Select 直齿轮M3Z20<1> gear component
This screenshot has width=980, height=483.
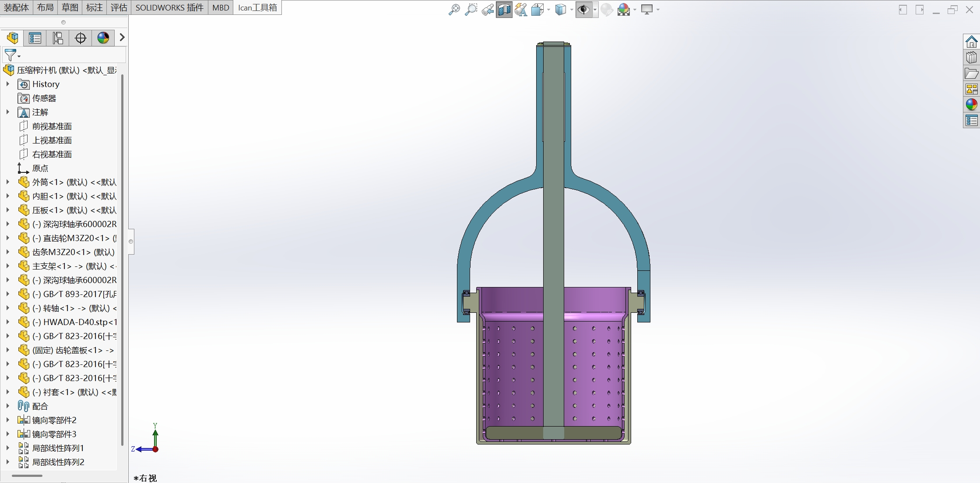click(x=67, y=238)
